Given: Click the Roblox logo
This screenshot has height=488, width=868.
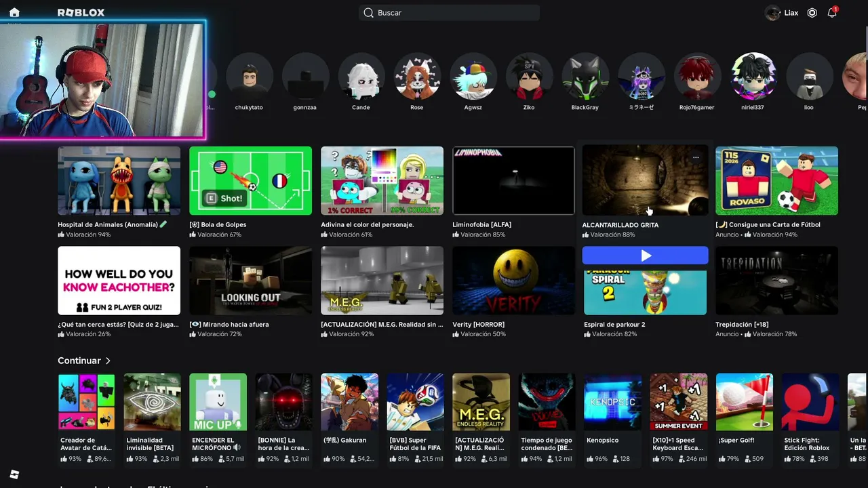Looking at the screenshot, I should point(81,13).
